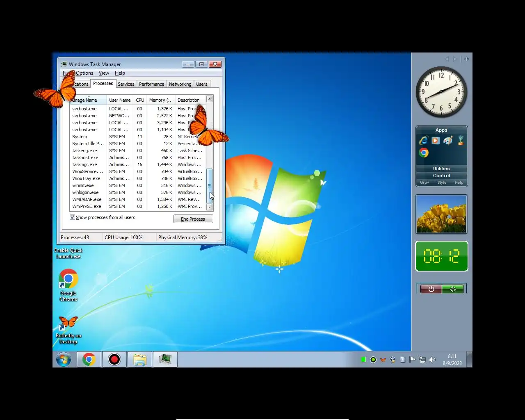The image size is (525, 420).
Task: Switch to the Performance tab
Action: pos(151,84)
